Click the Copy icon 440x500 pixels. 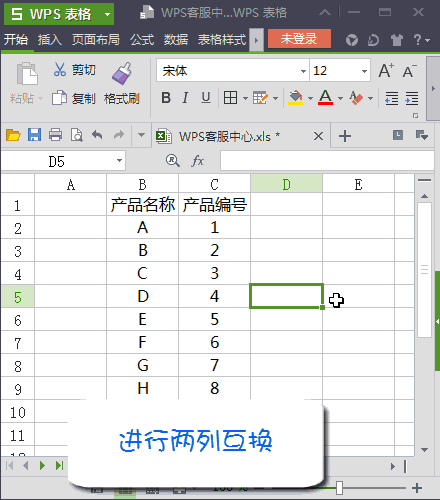[59, 98]
